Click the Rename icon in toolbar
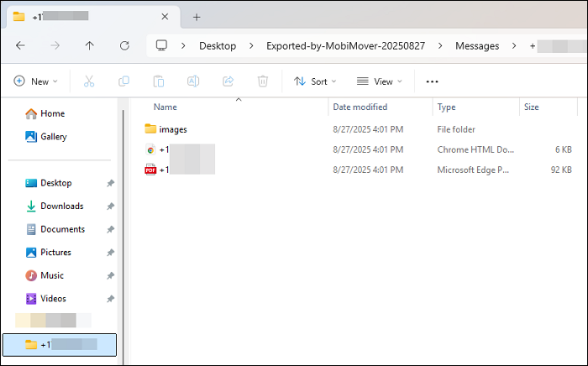Image resolution: width=588 pixels, height=366 pixels. coord(193,81)
